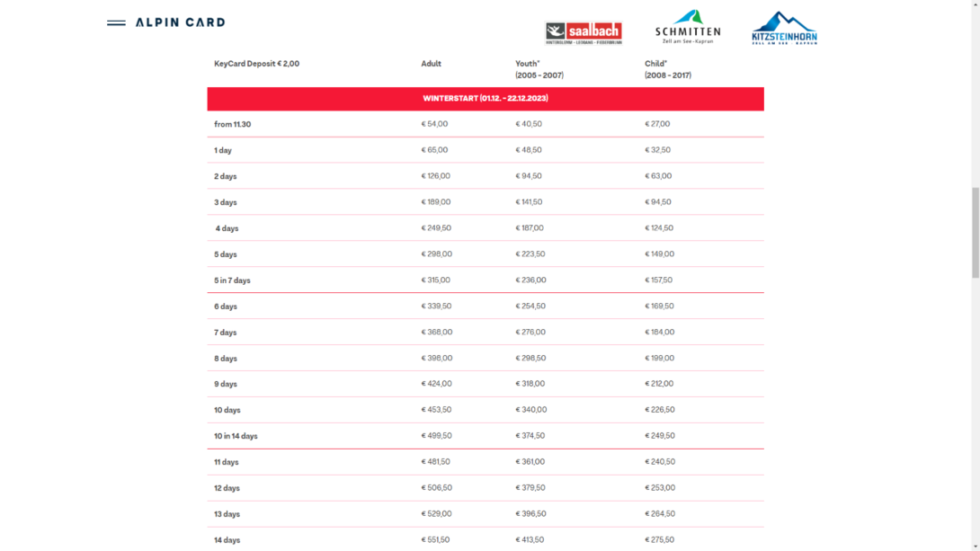Viewport: 980px width, 551px height.
Task: Click the Child (2008 - 2017) column header
Action: point(668,69)
